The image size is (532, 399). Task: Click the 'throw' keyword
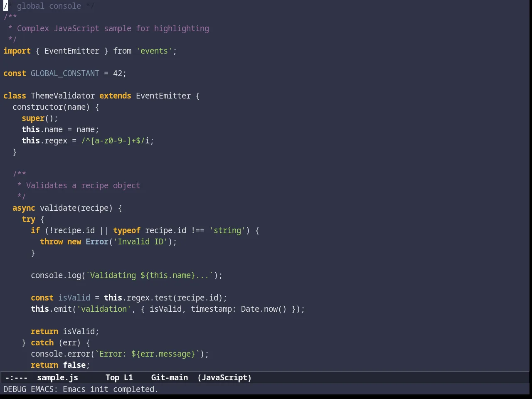click(x=51, y=241)
